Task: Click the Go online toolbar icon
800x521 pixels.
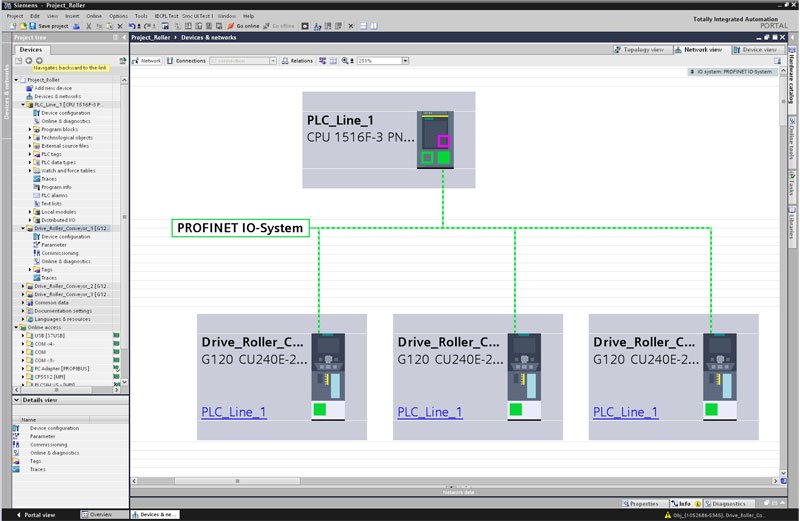Action: click(245, 25)
